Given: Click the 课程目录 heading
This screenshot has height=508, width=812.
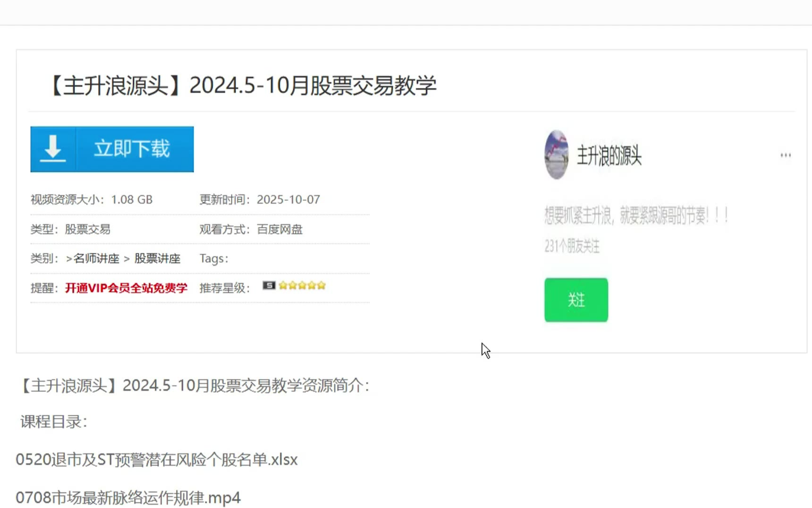Looking at the screenshot, I should (x=53, y=422).
